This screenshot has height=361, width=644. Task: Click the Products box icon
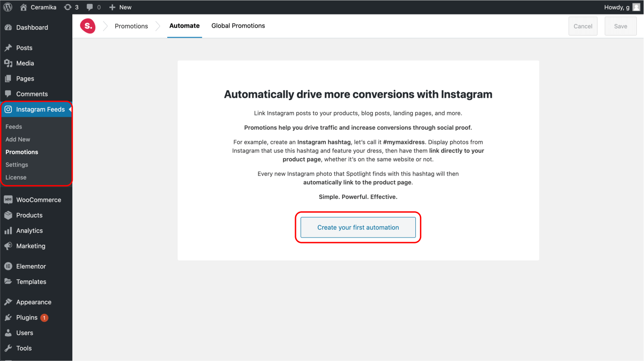tap(8, 215)
